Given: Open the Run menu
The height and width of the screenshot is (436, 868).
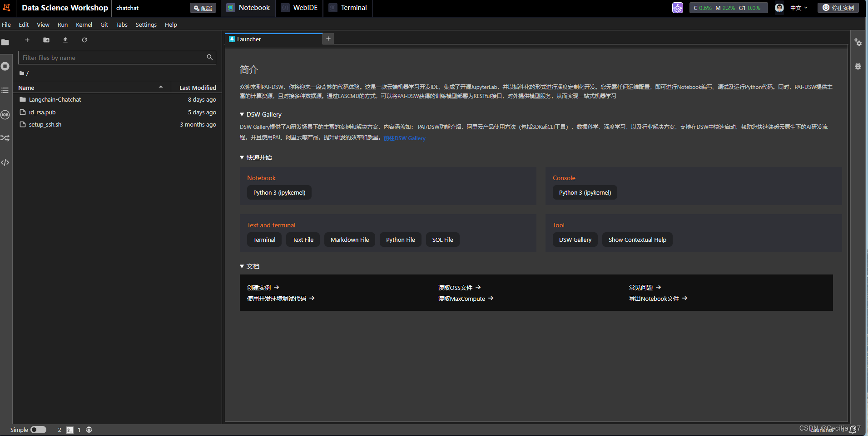Looking at the screenshot, I should click(63, 24).
